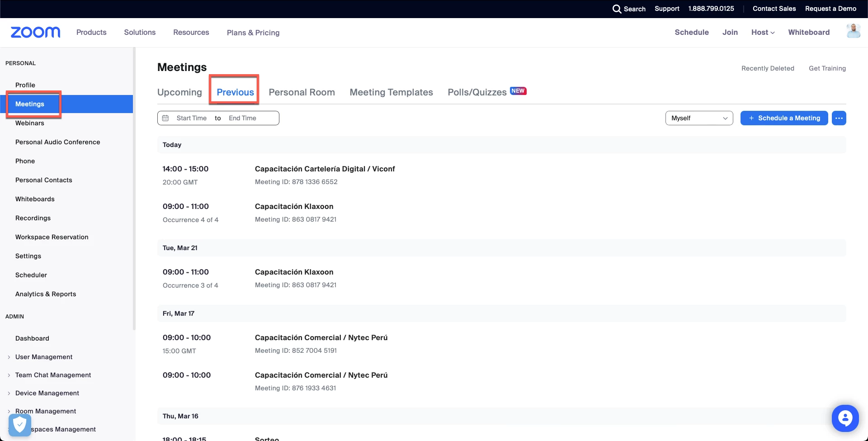Viewport: 868px width, 441px height.
Task: Open the admin Dashboard
Action: [x=32, y=338]
